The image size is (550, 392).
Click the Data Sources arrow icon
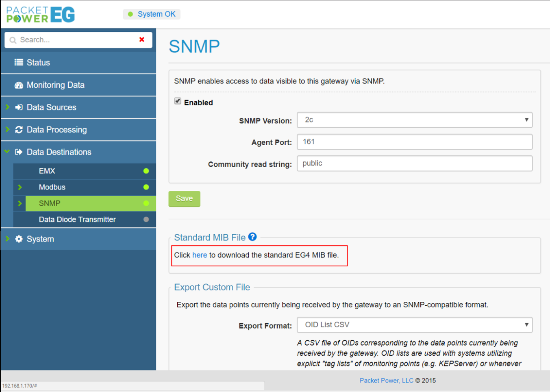[x=19, y=107]
